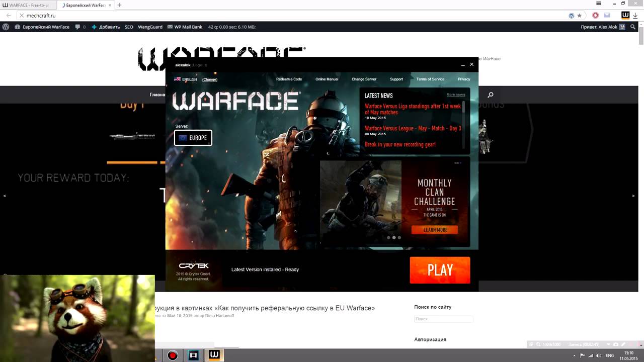Select the first banner carousel dot
Image resolution: width=644 pixels, height=362 pixels.
click(388, 237)
